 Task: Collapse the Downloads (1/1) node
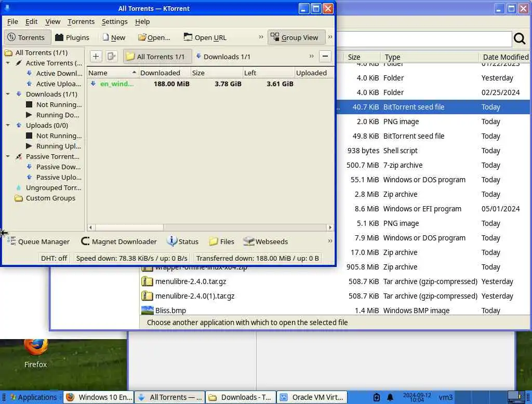[8, 94]
